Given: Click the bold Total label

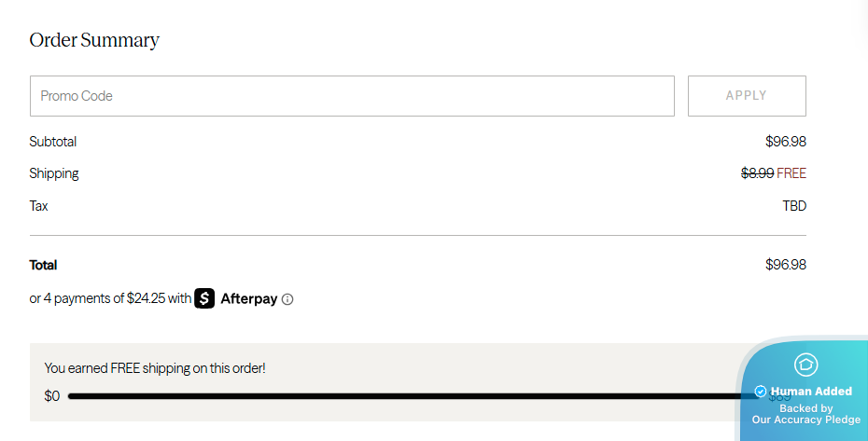Looking at the screenshot, I should point(43,265).
